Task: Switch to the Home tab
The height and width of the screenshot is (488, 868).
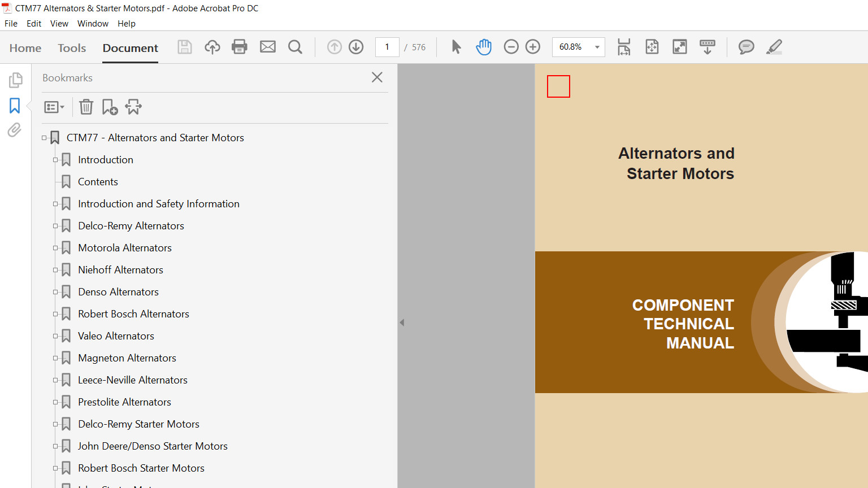Action: coord(25,48)
